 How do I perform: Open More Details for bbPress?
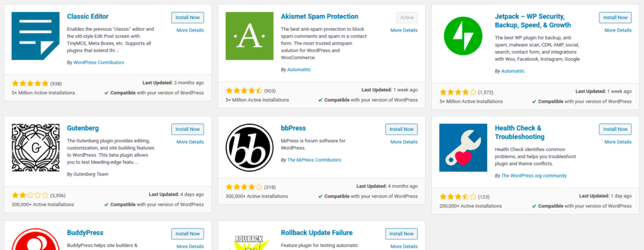click(404, 142)
